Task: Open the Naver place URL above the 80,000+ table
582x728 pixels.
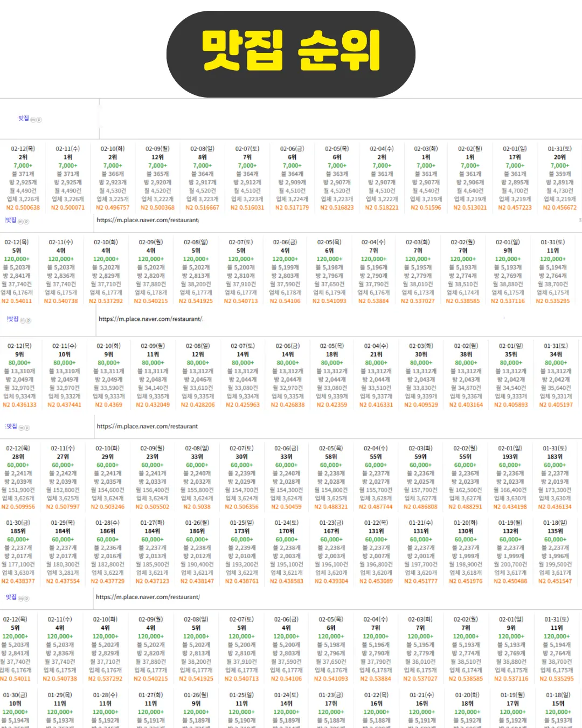Action: (x=150, y=319)
